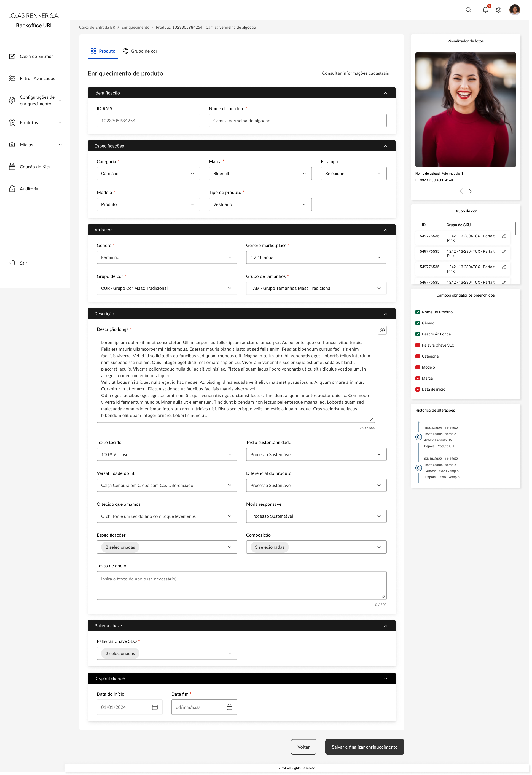Switch to the Grupo de cor tab
The image size is (532, 775).
[140, 51]
